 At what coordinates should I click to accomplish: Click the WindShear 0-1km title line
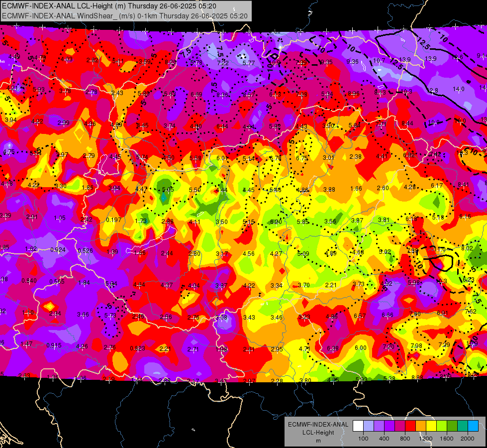tap(124, 16)
